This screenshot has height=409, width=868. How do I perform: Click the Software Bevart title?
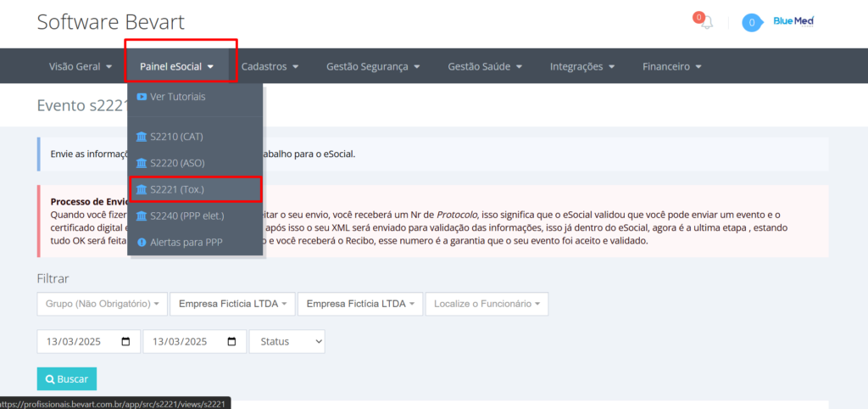coord(111,22)
